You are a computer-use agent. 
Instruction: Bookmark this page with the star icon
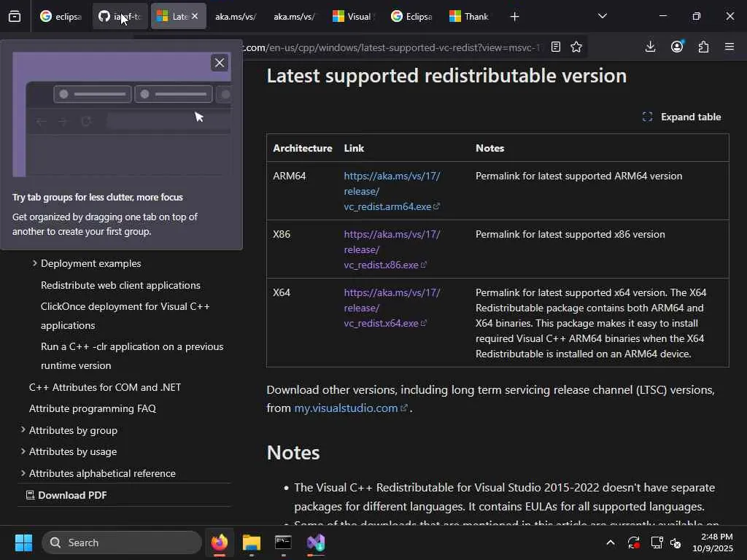coord(576,47)
